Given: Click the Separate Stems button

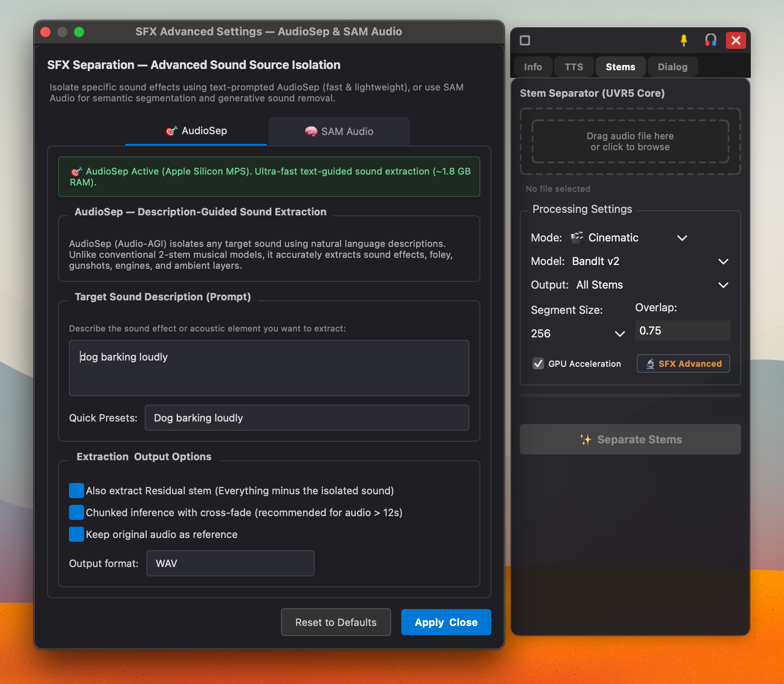Looking at the screenshot, I should (x=630, y=439).
